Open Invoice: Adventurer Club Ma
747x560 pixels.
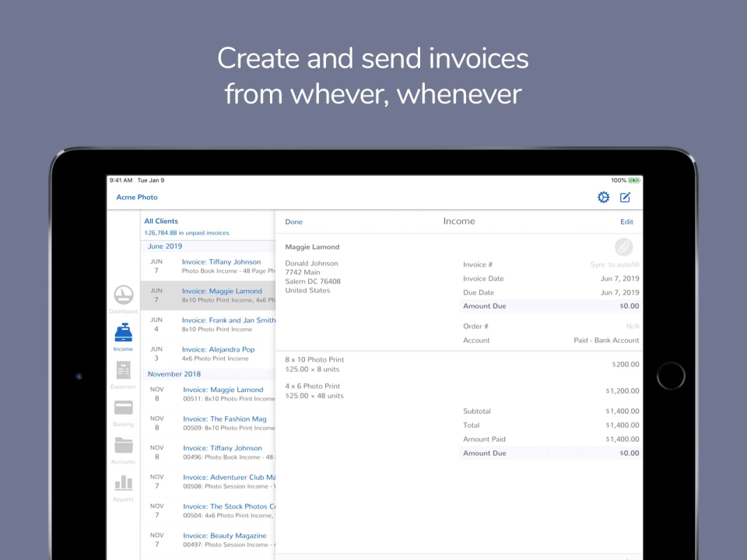coord(209,481)
